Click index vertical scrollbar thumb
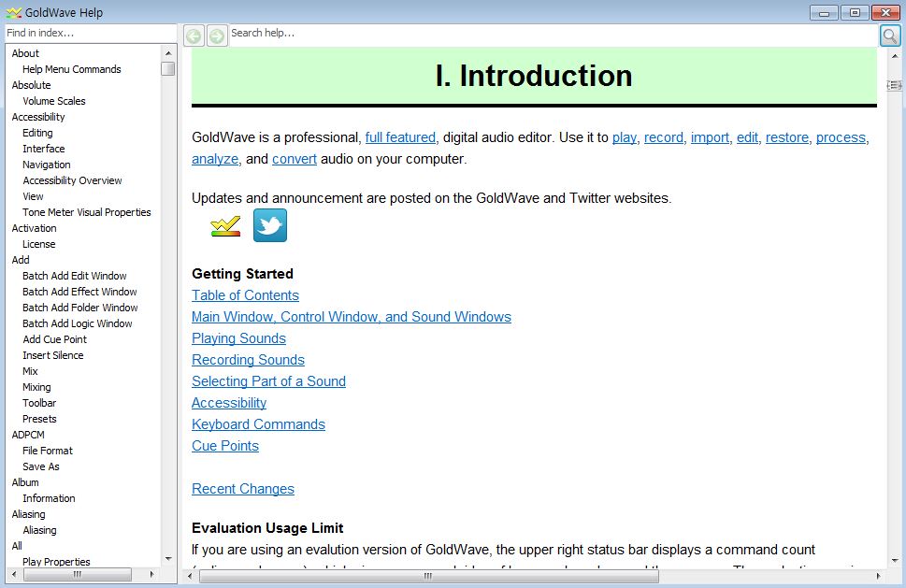 tap(168, 69)
